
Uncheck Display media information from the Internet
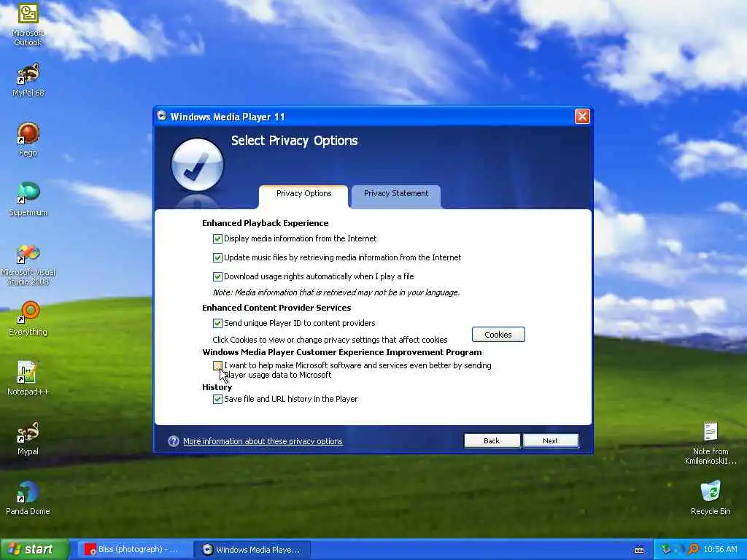[217, 238]
